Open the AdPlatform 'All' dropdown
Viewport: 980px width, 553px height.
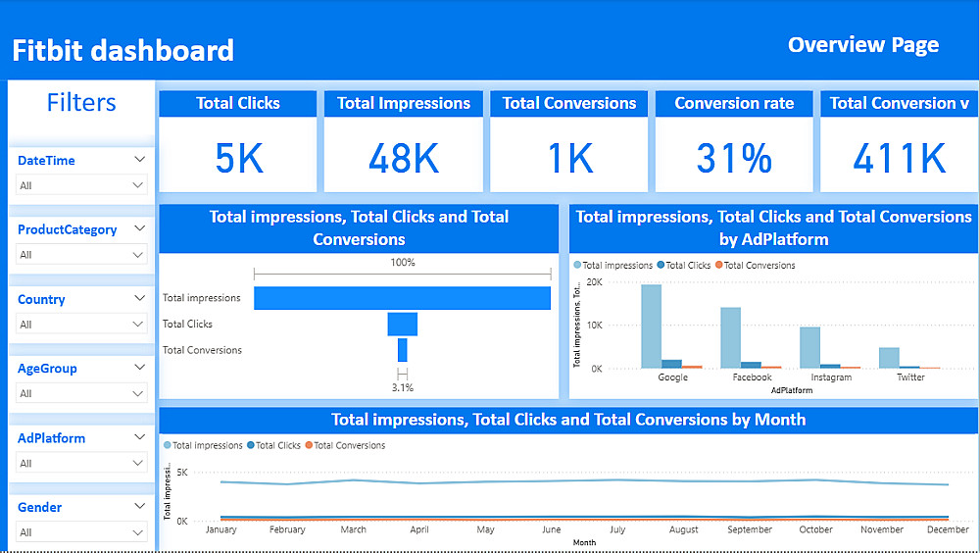pos(81,463)
